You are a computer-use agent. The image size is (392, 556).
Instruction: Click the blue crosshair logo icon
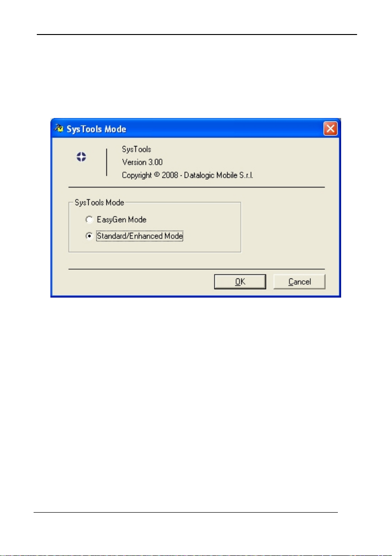coord(81,157)
